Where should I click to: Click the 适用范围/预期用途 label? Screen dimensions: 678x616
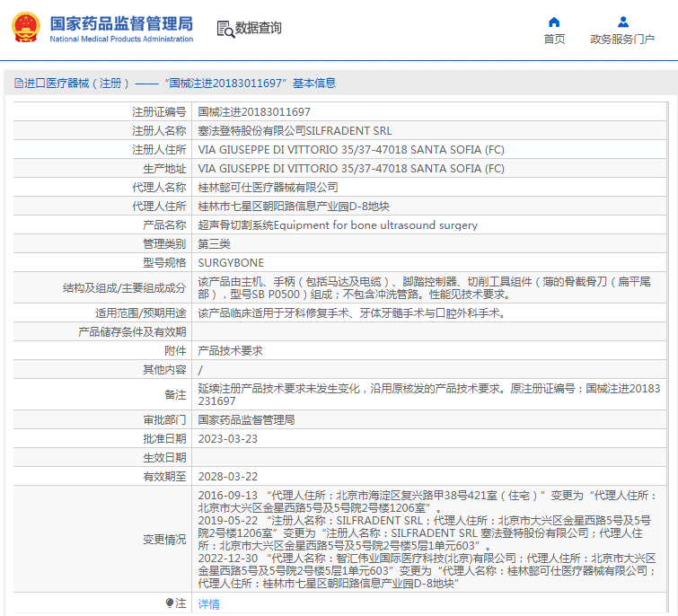tap(141, 313)
